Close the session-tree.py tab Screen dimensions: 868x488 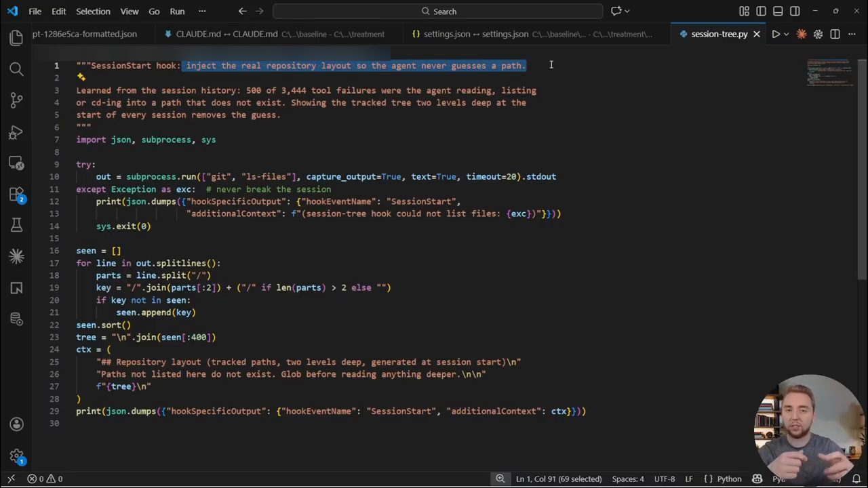point(757,34)
